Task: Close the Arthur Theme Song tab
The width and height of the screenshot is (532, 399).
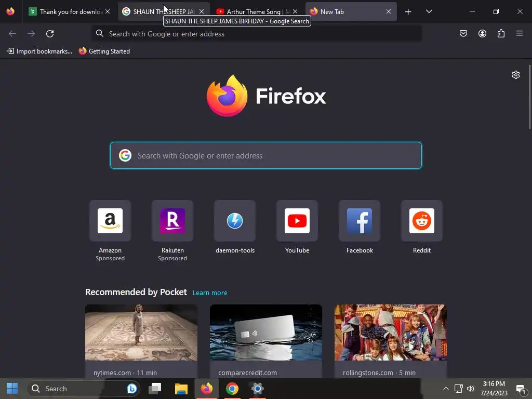Action: pos(295,11)
